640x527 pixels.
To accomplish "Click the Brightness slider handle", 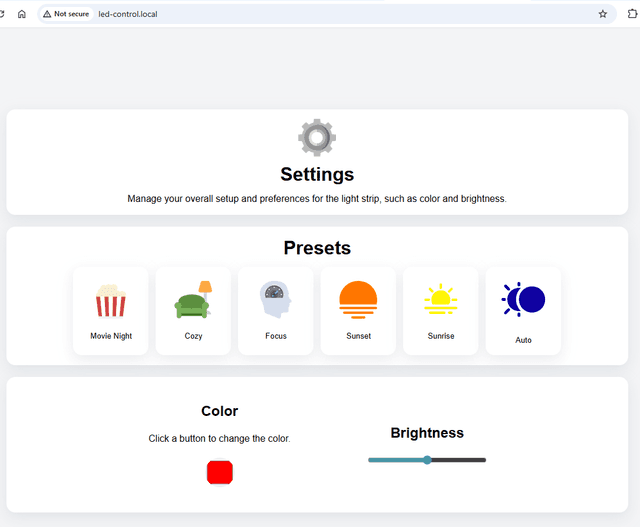I will 427,460.
